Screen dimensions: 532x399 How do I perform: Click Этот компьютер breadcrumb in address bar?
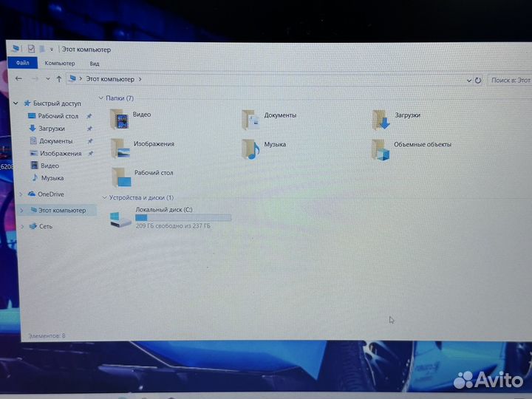110,79
